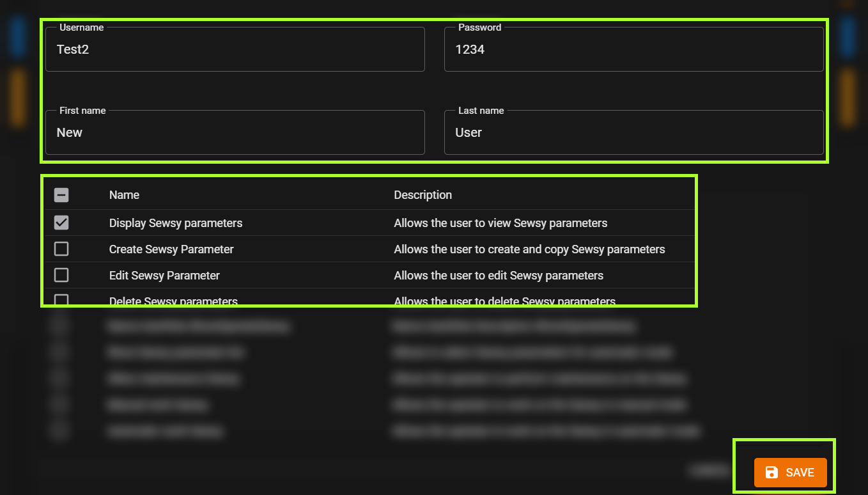Image resolution: width=868 pixels, height=495 pixels.
Task: Click description "Allows the user to view Sewsy parameters"
Action: pos(500,223)
